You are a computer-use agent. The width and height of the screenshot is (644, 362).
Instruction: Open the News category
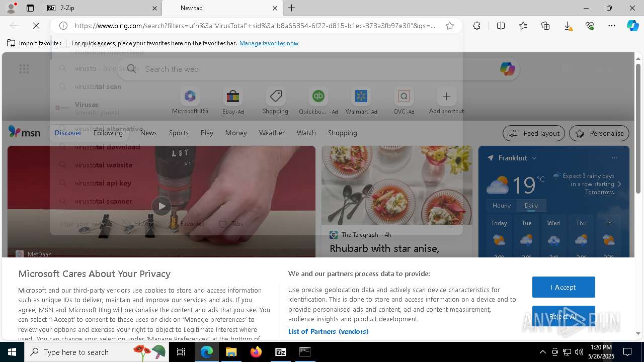click(x=148, y=133)
